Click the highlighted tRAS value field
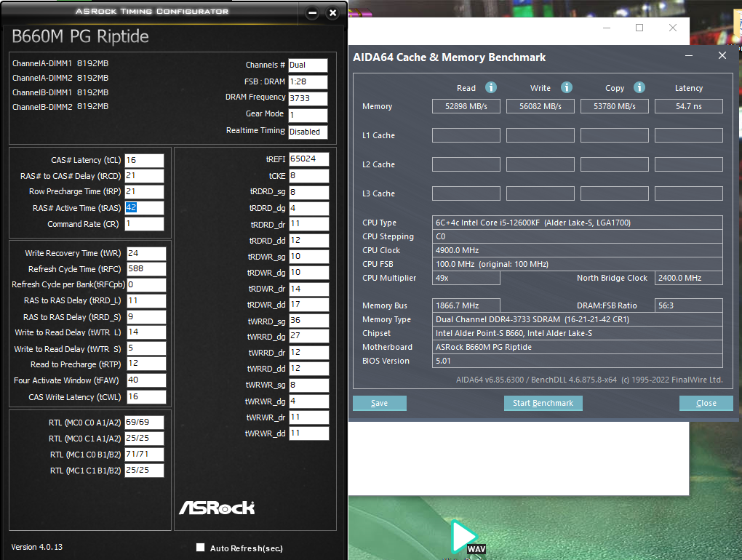The width and height of the screenshot is (742, 560). [x=144, y=207]
